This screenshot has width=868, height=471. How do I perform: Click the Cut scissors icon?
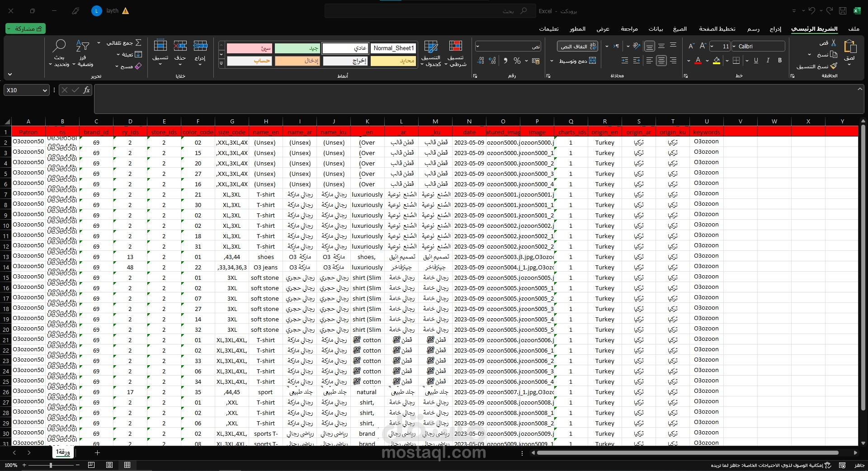834,43
